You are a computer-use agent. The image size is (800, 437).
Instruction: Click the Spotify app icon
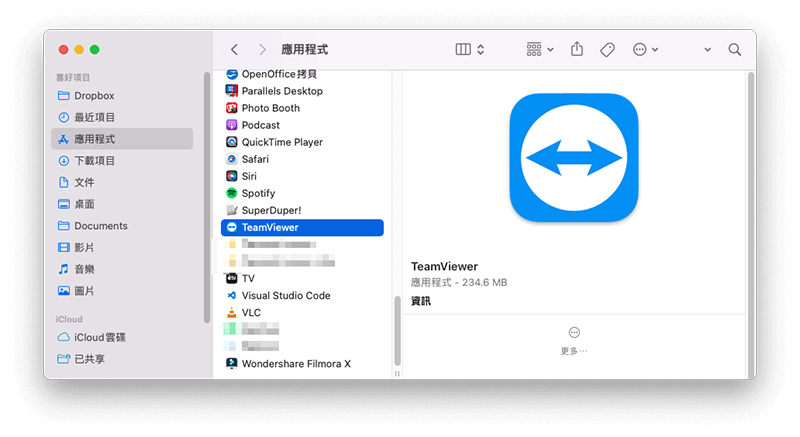pyautogui.click(x=232, y=193)
